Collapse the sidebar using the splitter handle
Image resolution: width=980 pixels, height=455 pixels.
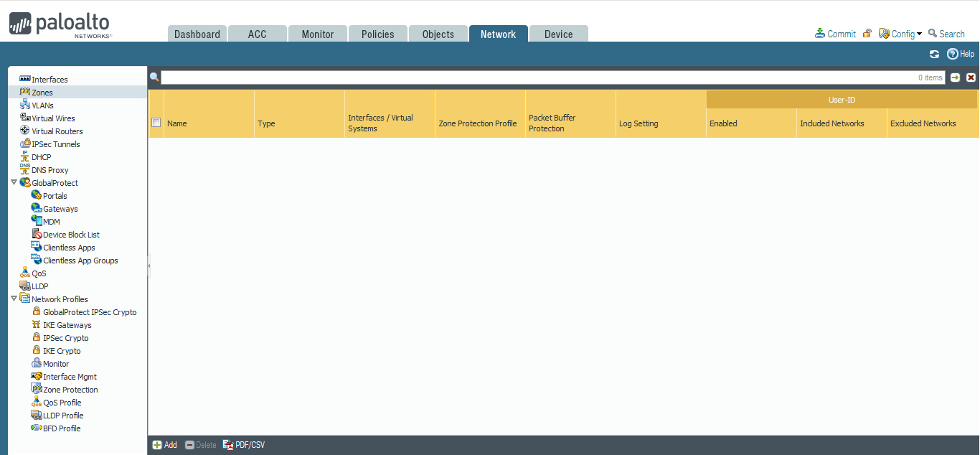pos(149,266)
